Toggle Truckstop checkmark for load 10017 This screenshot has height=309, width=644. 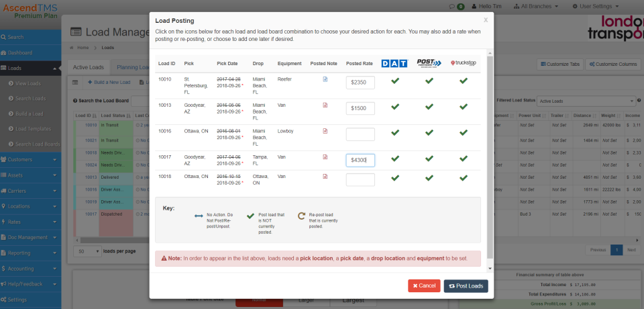[x=464, y=159]
